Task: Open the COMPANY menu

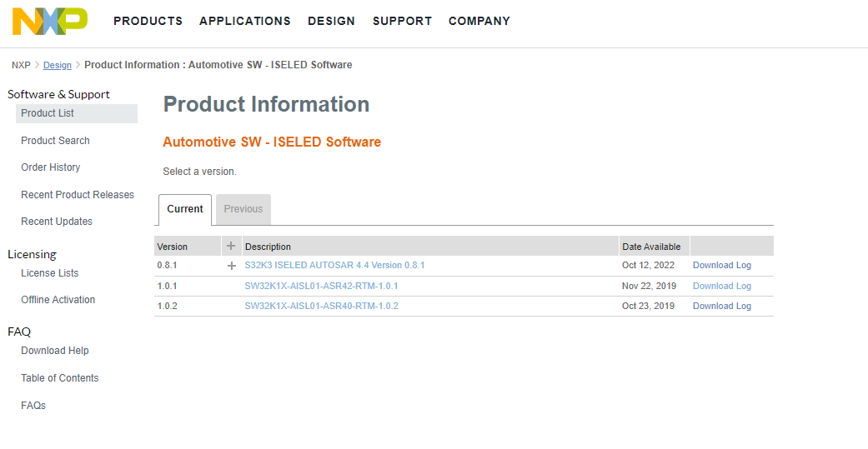Action: (479, 21)
